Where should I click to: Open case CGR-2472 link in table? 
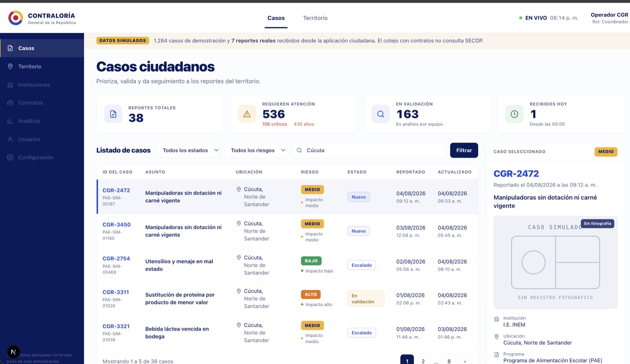pos(116,190)
